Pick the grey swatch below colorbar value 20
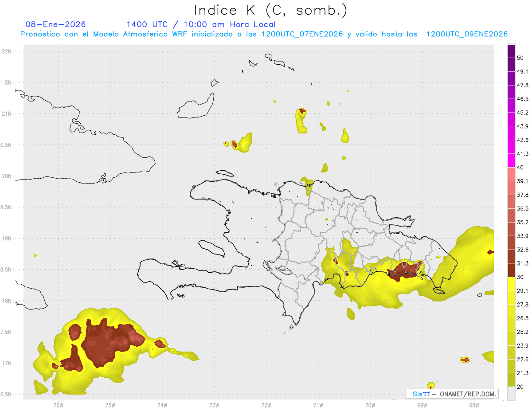The image size is (532, 411). click(x=511, y=393)
